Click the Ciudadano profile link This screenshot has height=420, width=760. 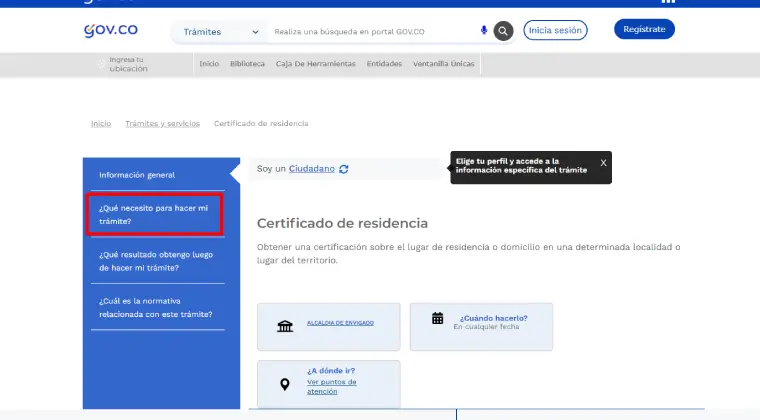(312, 169)
